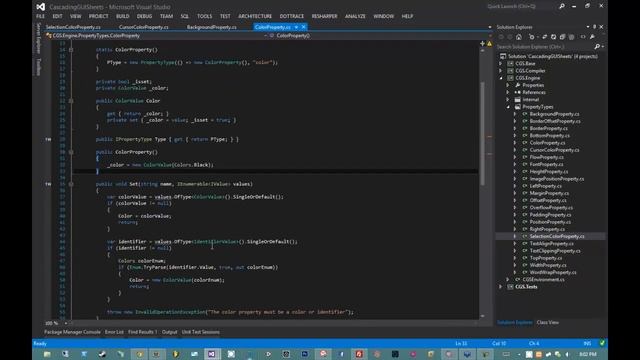This screenshot has width=640, height=360.
Task: Collapse the CGS.Engine project node
Action: 501,78
